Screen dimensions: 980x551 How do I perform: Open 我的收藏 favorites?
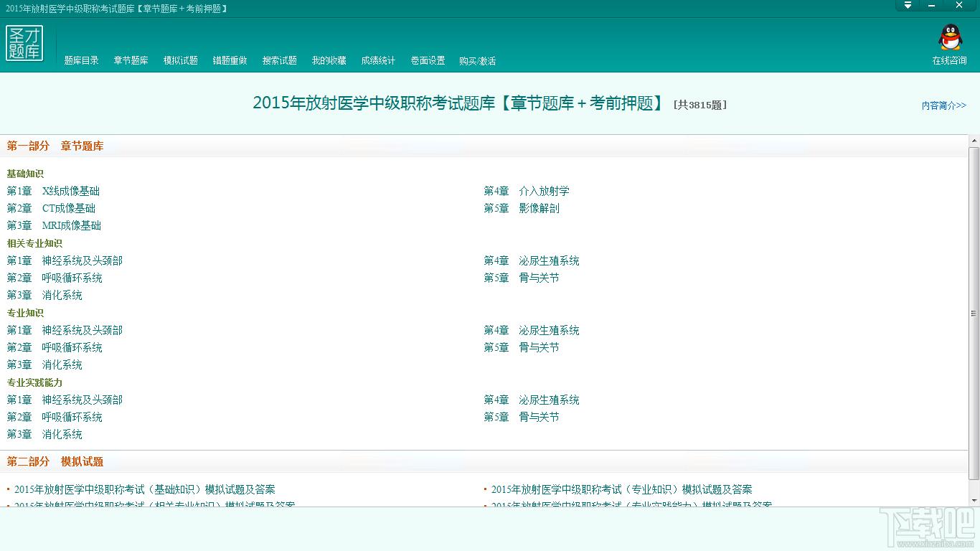coord(329,61)
